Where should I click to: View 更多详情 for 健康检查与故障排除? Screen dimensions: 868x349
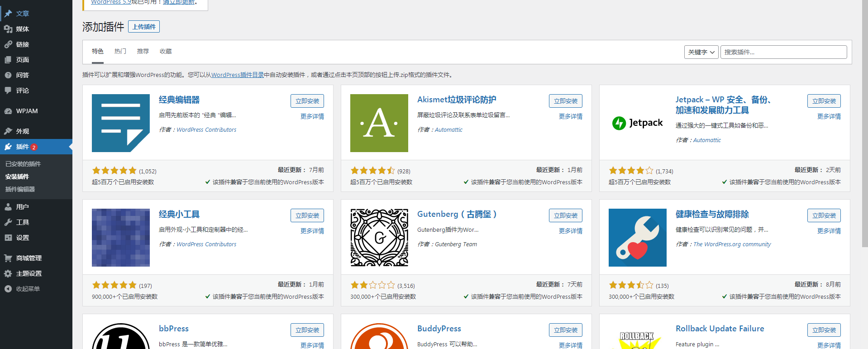[x=829, y=231]
